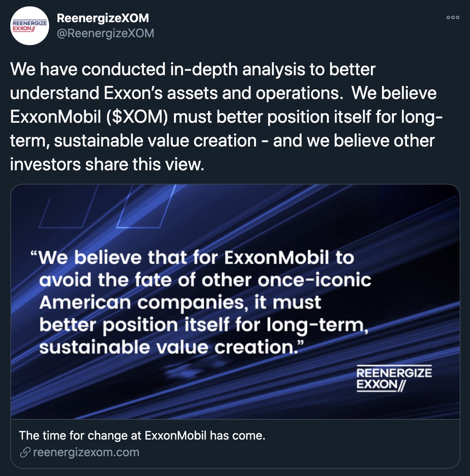The height and width of the screenshot is (476, 470).
Task: Click "The time for change at ExxonMobil" headline
Action: coord(142,435)
